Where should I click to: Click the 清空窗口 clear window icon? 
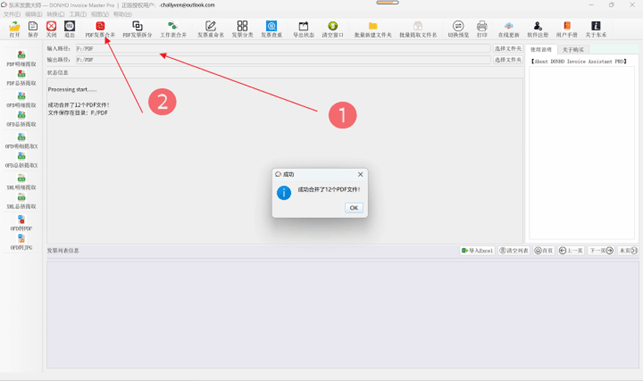coord(333,26)
